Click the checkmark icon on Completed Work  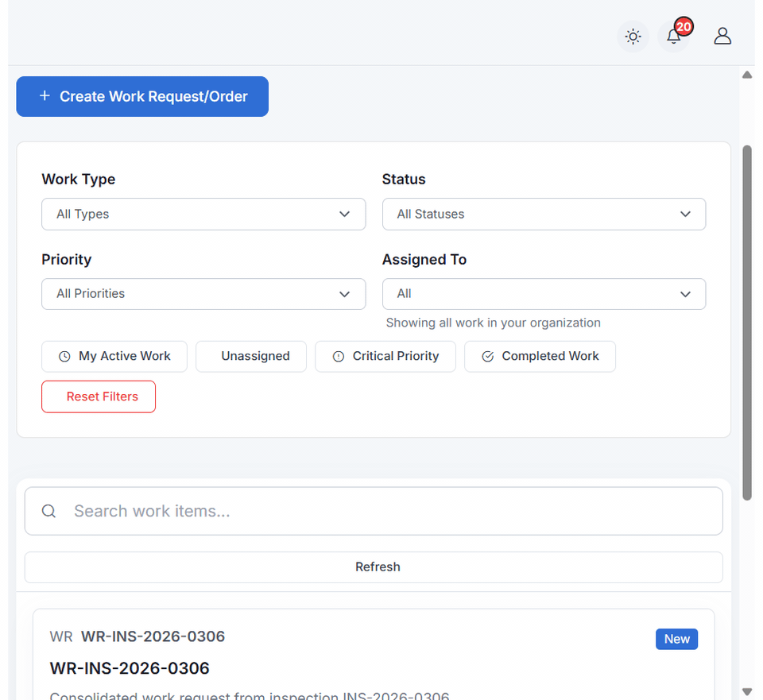point(487,357)
